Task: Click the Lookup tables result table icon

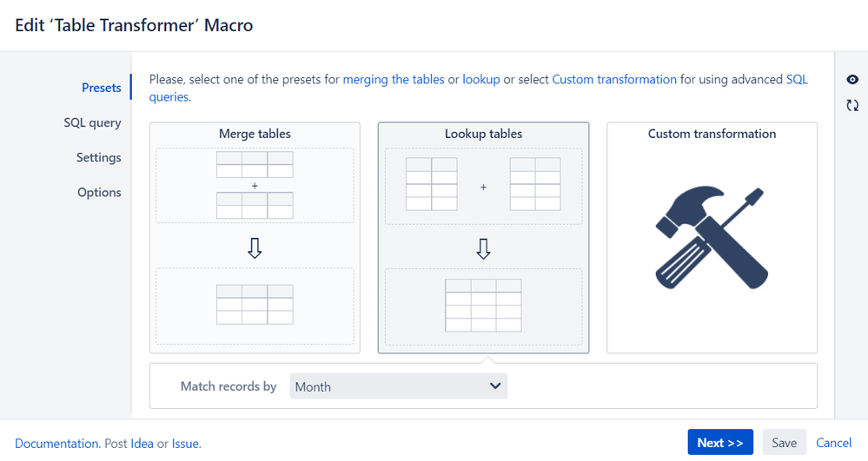Action: [x=483, y=305]
